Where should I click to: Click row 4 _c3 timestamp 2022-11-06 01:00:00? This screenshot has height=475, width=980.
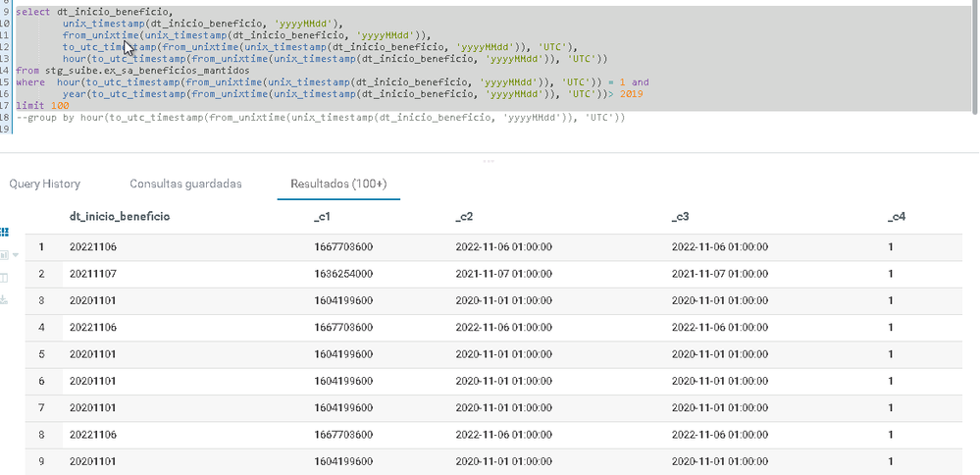click(x=720, y=328)
